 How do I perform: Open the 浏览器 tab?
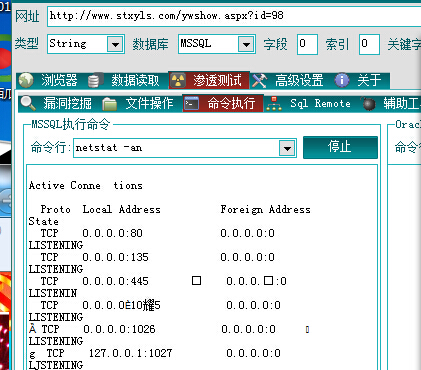(48, 80)
